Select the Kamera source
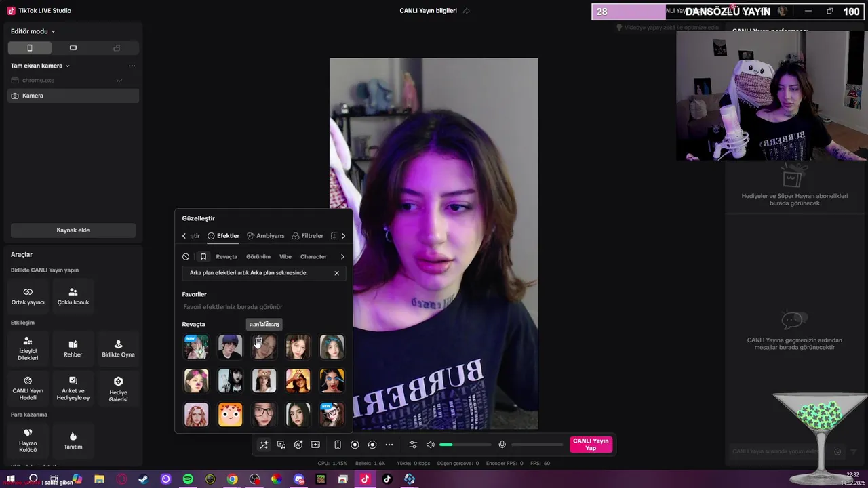Image resolution: width=868 pixels, height=488 pixels. [x=73, y=96]
